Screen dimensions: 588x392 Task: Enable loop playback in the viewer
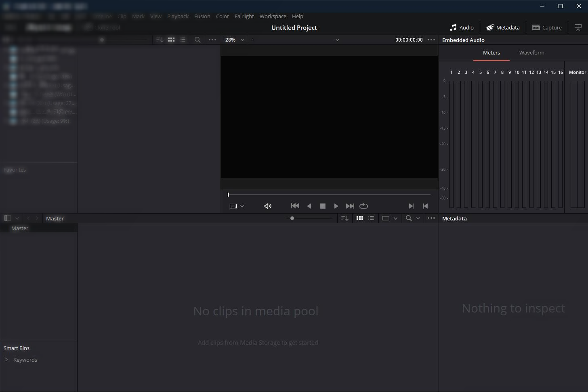363,206
